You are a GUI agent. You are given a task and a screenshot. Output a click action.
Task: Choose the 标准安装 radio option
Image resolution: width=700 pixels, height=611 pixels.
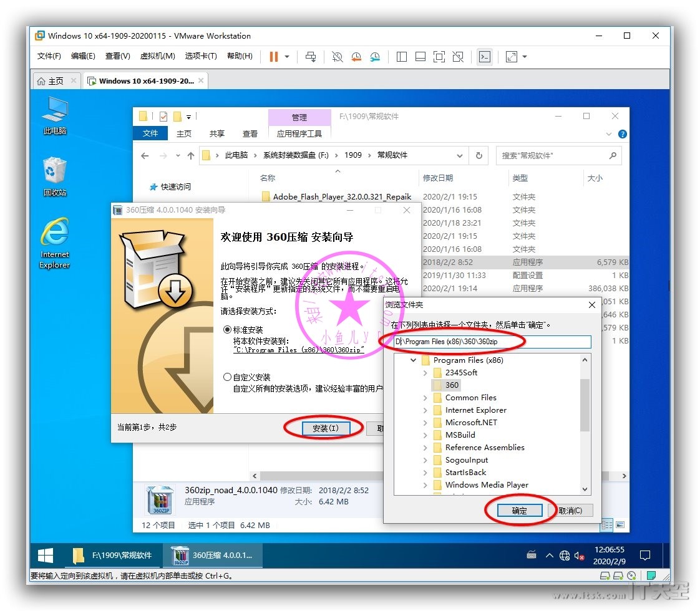(x=227, y=330)
